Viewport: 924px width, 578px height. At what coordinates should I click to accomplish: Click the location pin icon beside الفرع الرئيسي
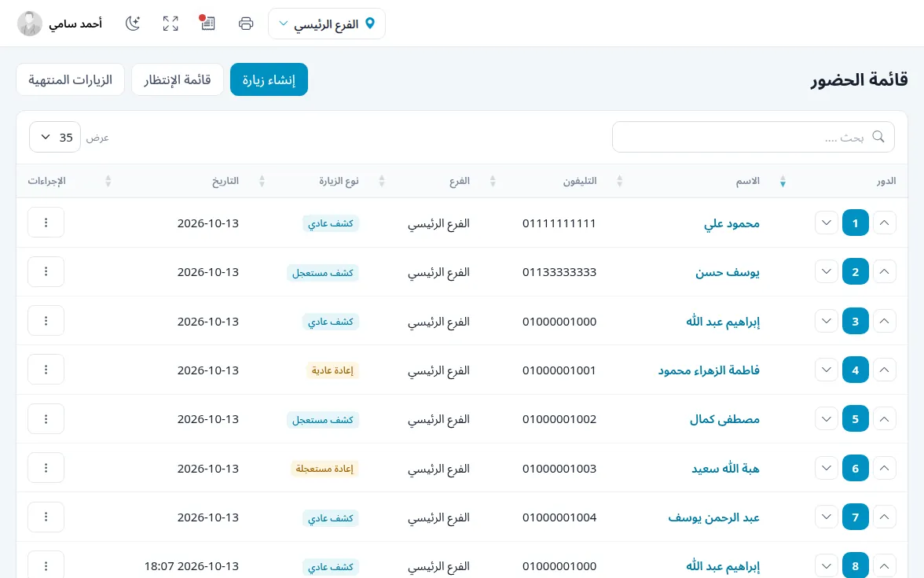pos(370,24)
